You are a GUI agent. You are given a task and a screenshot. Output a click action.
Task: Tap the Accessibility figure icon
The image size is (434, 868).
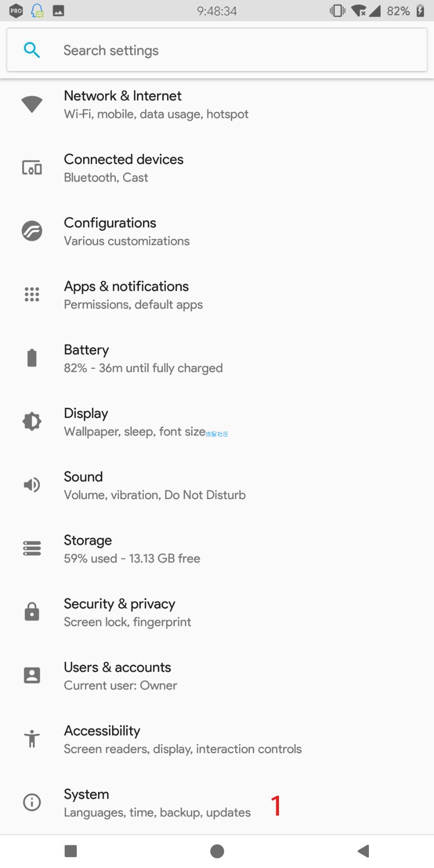(x=32, y=739)
